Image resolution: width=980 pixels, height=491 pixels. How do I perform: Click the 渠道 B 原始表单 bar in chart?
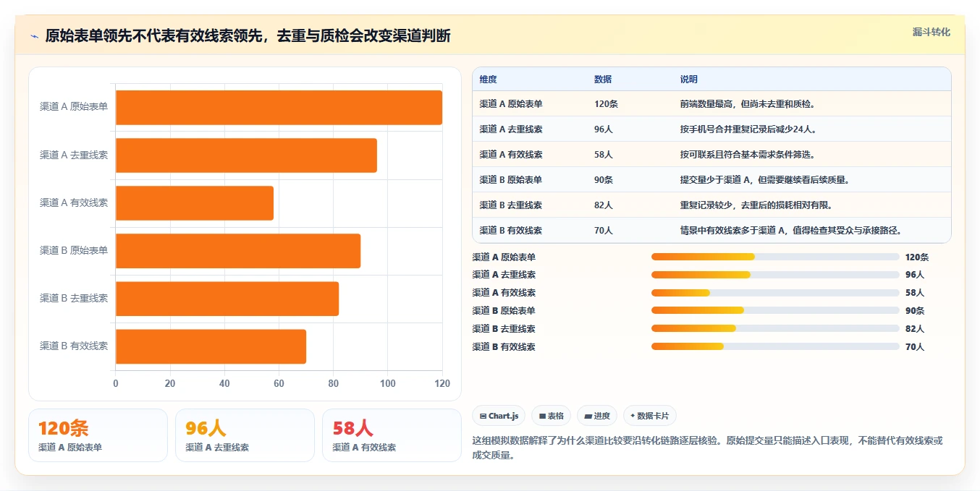(x=238, y=250)
